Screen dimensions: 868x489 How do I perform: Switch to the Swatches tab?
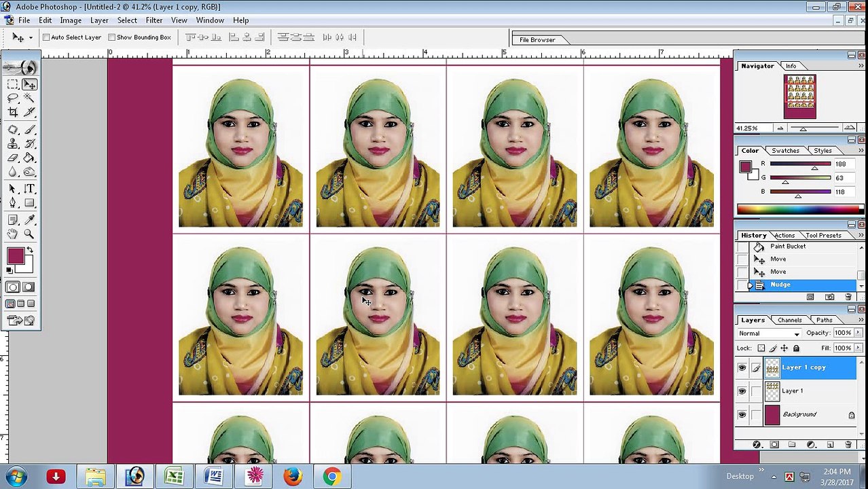785,151
